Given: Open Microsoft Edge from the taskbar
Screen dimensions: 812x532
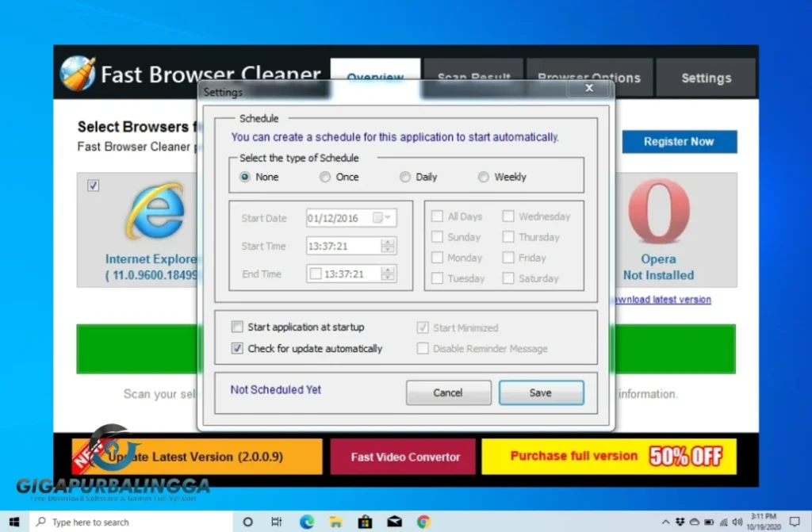Looking at the screenshot, I should (306, 522).
